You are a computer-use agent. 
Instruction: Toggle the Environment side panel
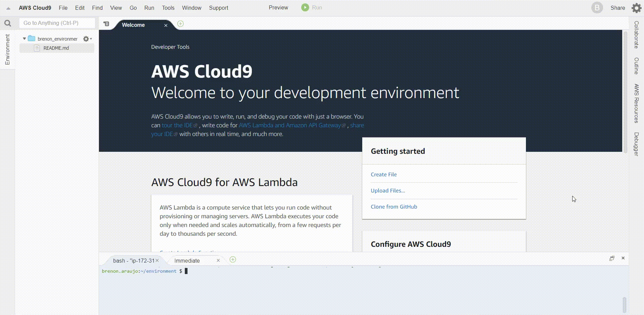click(7, 49)
